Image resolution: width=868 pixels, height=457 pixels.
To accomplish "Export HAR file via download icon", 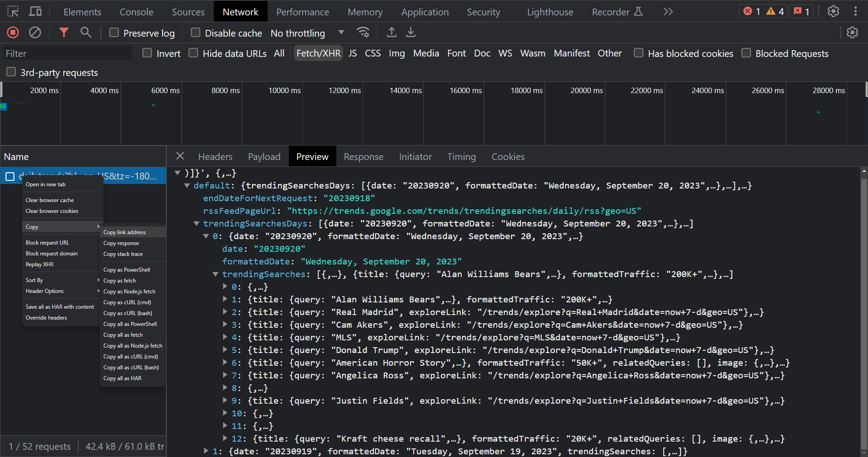I will click(410, 32).
